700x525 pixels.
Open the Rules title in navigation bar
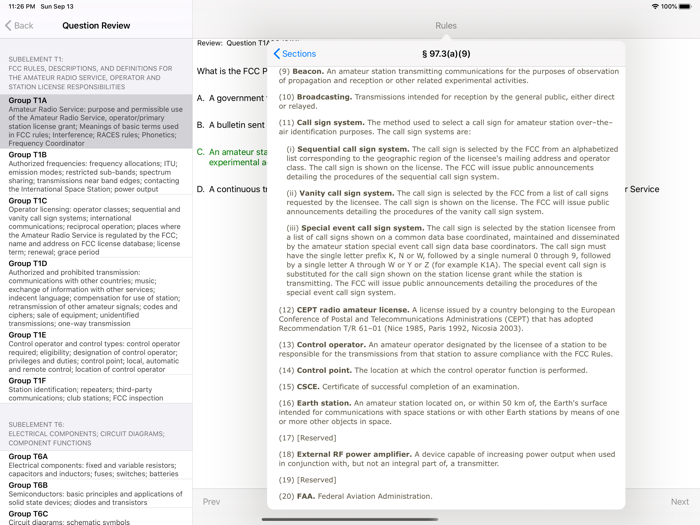(446, 26)
